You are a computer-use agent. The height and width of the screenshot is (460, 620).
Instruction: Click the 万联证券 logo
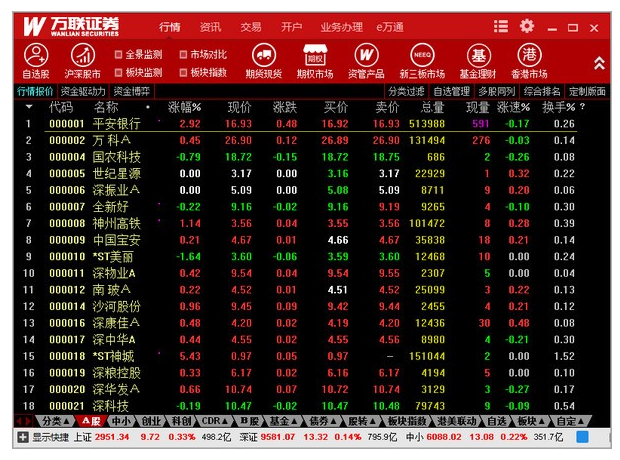click(71, 27)
